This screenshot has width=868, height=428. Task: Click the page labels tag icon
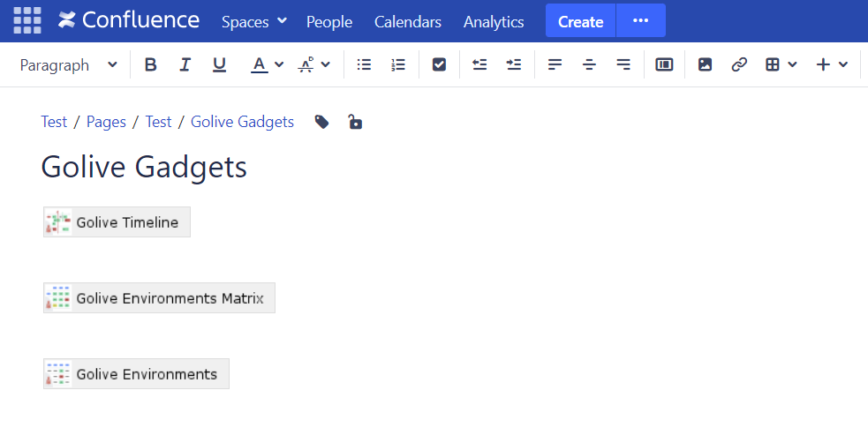(322, 122)
